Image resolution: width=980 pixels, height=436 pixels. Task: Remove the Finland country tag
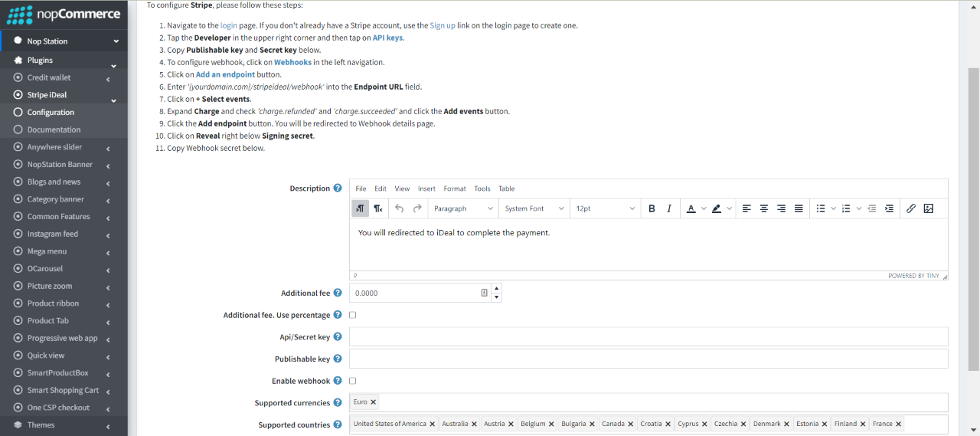[863, 424]
